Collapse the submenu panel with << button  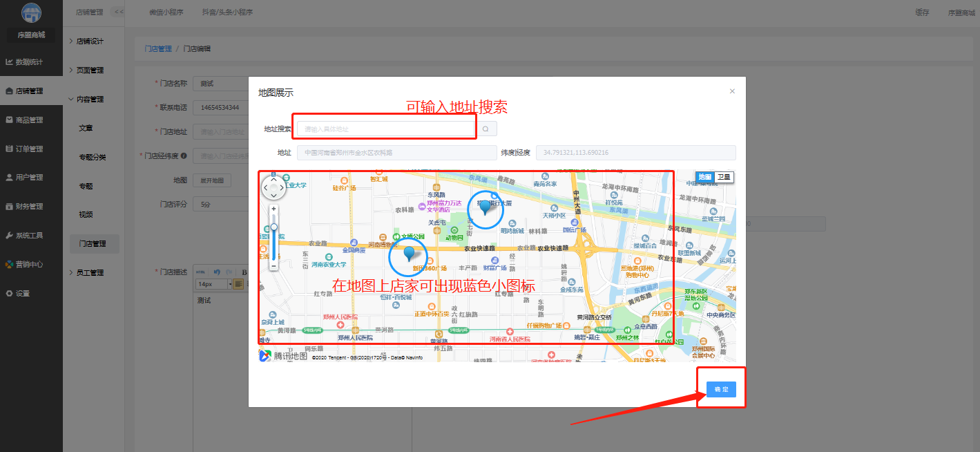pyautogui.click(x=118, y=12)
